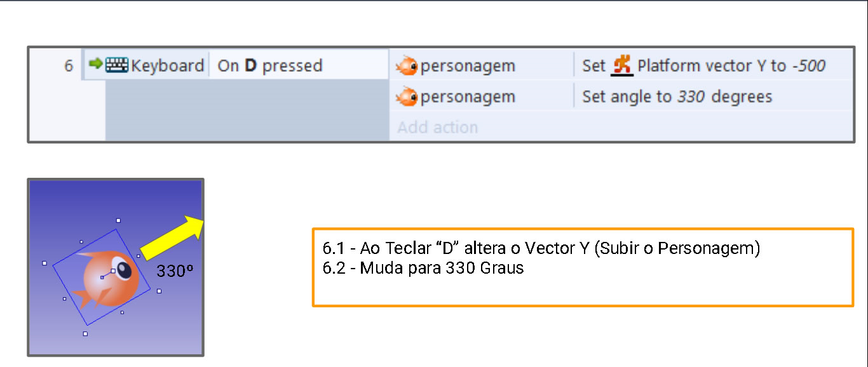The height and width of the screenshot is (367, 868).
Task: Select the Set angle to 330 degrees action
Action: pos(677,97)
